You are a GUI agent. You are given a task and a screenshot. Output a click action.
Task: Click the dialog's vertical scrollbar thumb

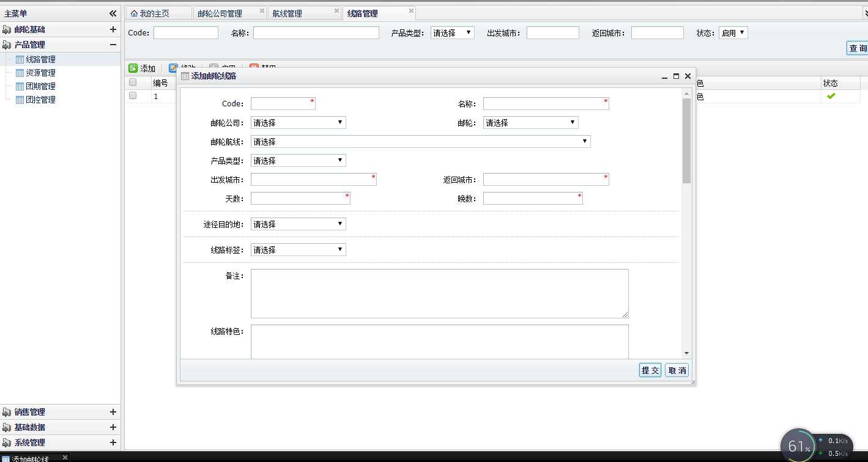(686, 141)
